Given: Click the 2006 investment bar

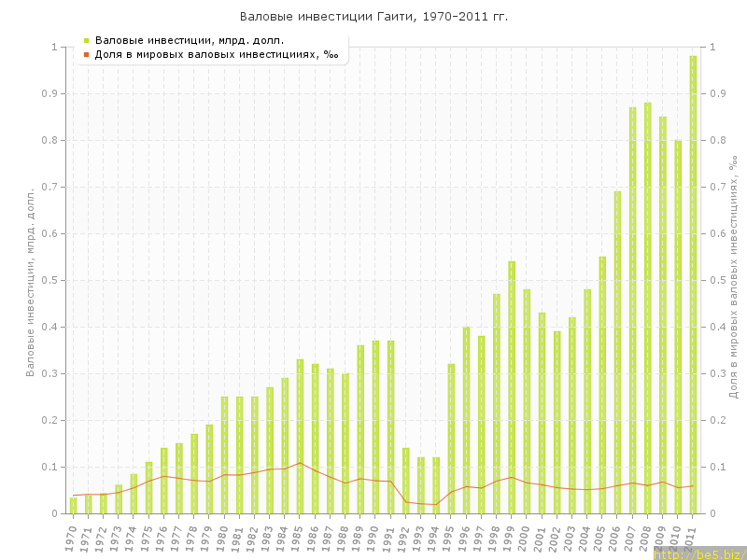Looking at the screenshot, I should pyautogui.click(x=617, y=353).
